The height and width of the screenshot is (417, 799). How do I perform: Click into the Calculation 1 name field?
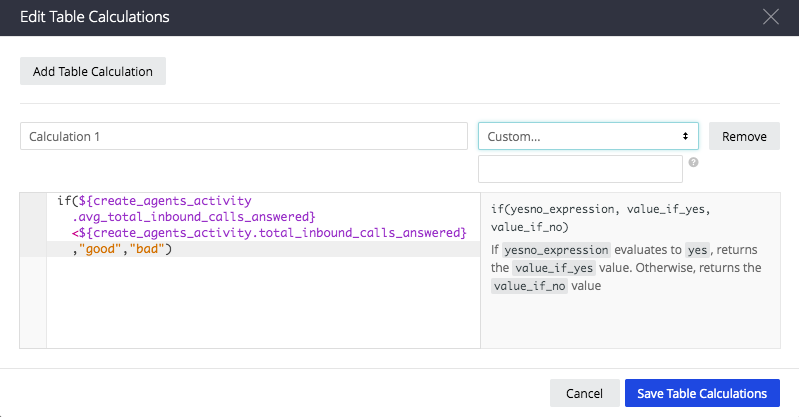(244, 136)
